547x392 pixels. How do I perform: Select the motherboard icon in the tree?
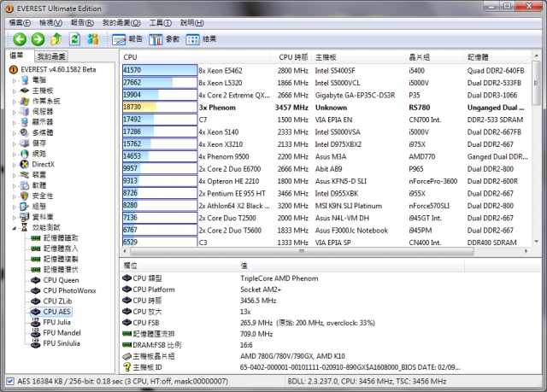25,91
